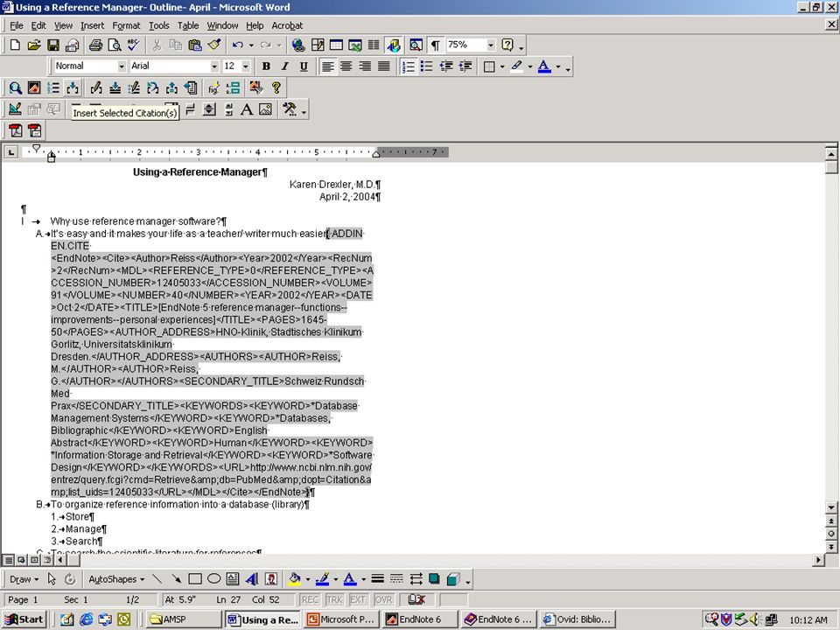Screen dimensions: 840x630
Task: Click Insert Selected Citation(s) icon
Action: (73, 87)
